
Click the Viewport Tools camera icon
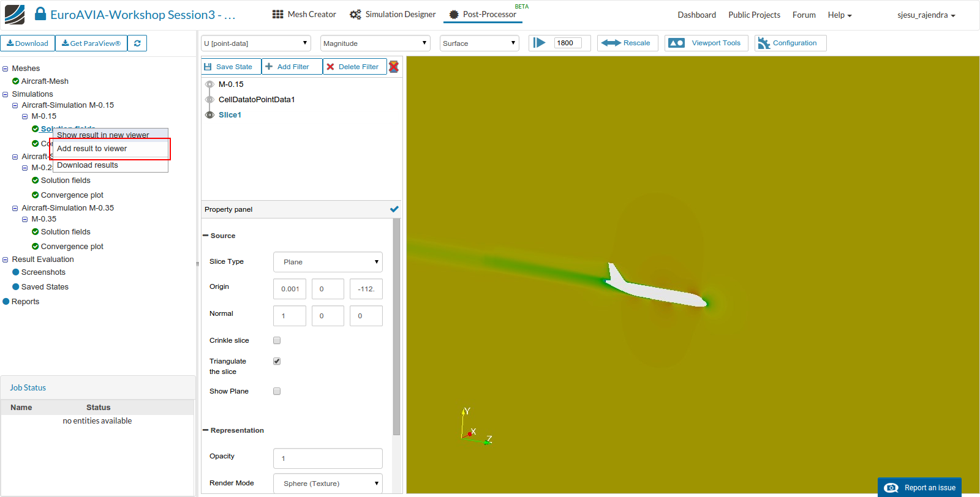click(676, 43)
